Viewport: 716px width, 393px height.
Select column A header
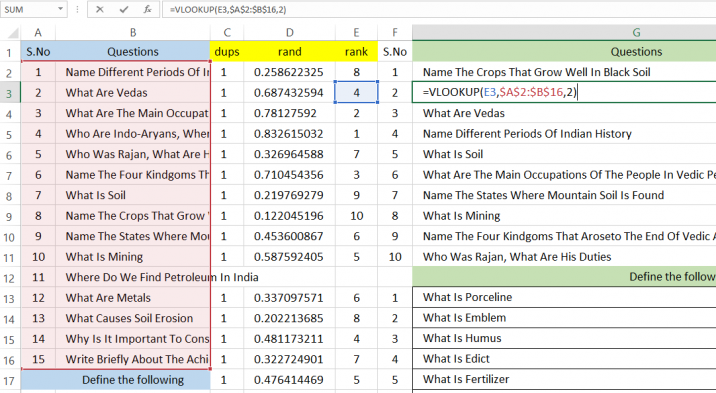38,32
